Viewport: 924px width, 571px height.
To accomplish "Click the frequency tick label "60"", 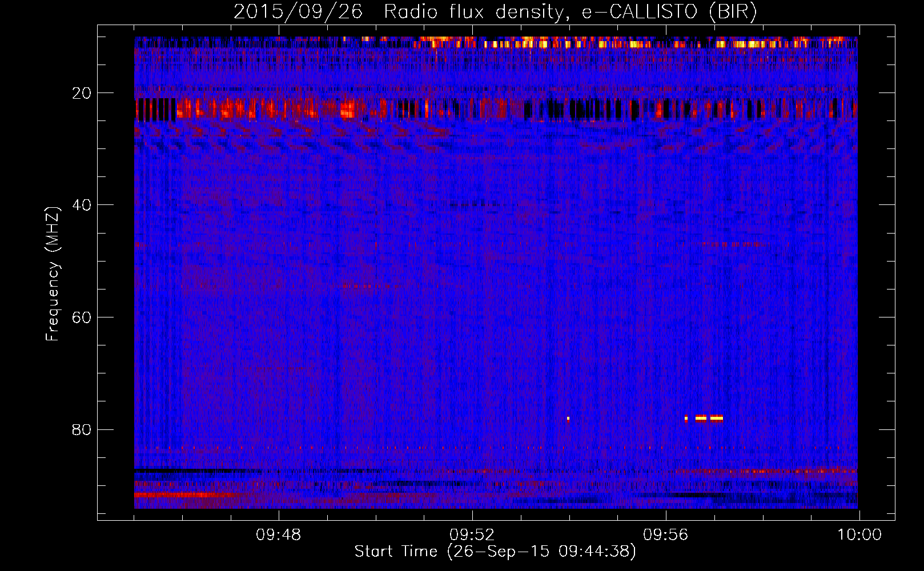I will tap(82, 317).
